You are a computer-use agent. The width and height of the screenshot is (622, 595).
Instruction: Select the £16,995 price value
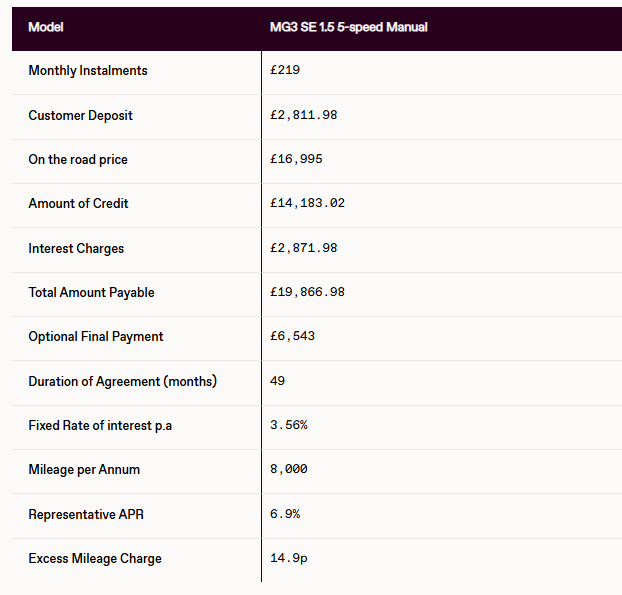tap(296, 159)
